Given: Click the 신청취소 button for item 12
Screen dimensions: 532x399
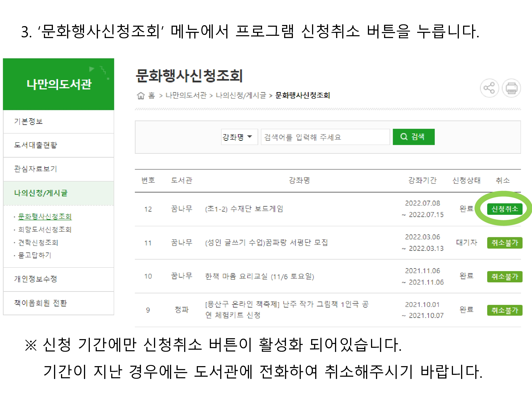Looking at the screenshot, I should coord(504,209).
